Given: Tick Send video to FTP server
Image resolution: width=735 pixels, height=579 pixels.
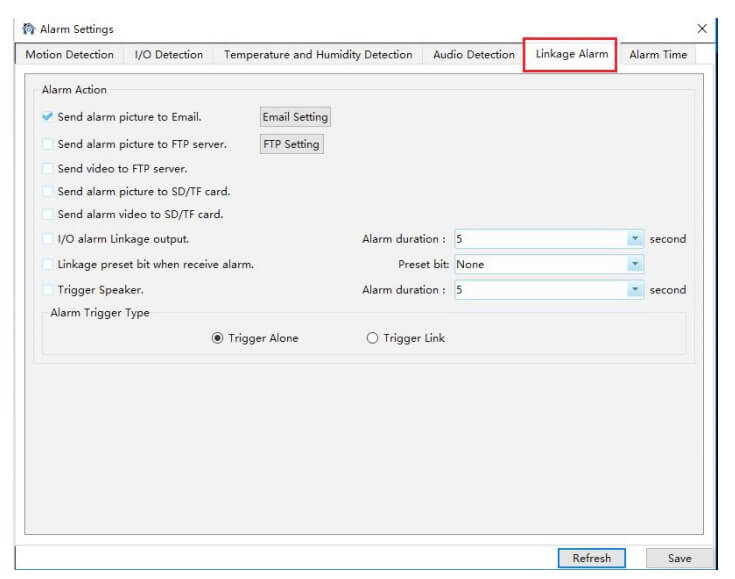Looking at the screenshot, I should click(47, 168).
